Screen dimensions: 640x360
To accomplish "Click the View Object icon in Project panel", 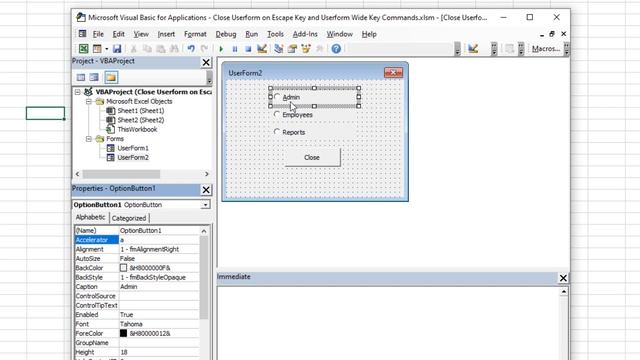I will [94, 77].
